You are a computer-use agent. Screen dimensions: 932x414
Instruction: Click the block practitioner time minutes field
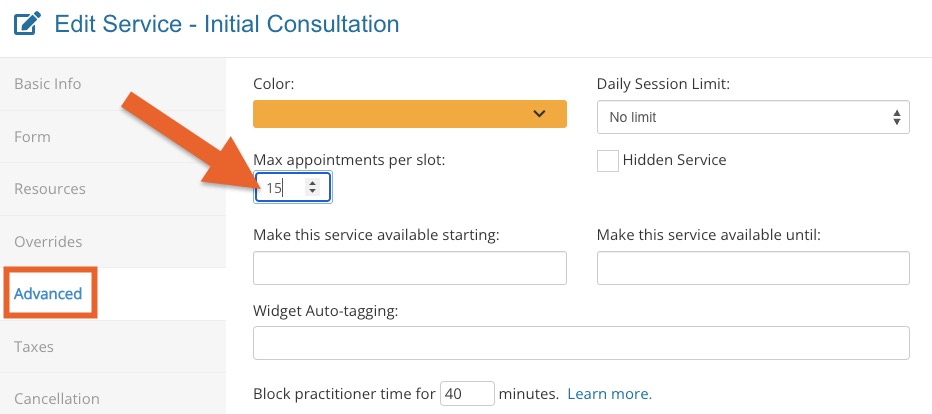[467, 393]
